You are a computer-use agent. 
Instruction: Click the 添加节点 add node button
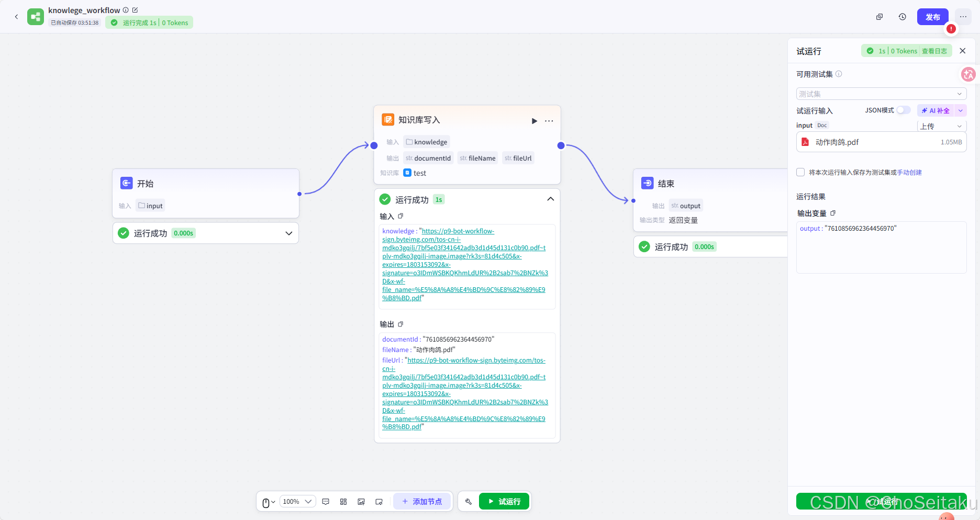pyautogui.click(x=422, y=502)
